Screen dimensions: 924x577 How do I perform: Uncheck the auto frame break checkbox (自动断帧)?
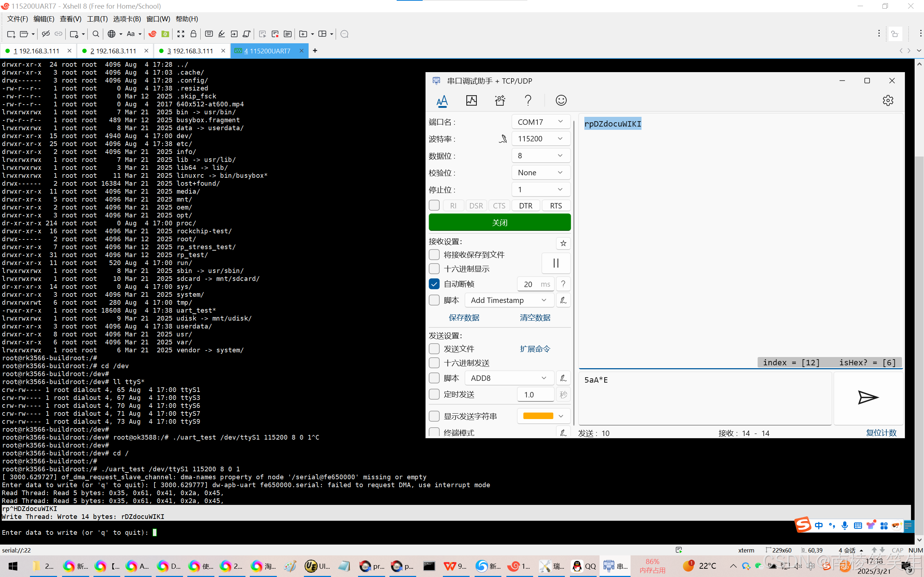(x=434, y=284)
